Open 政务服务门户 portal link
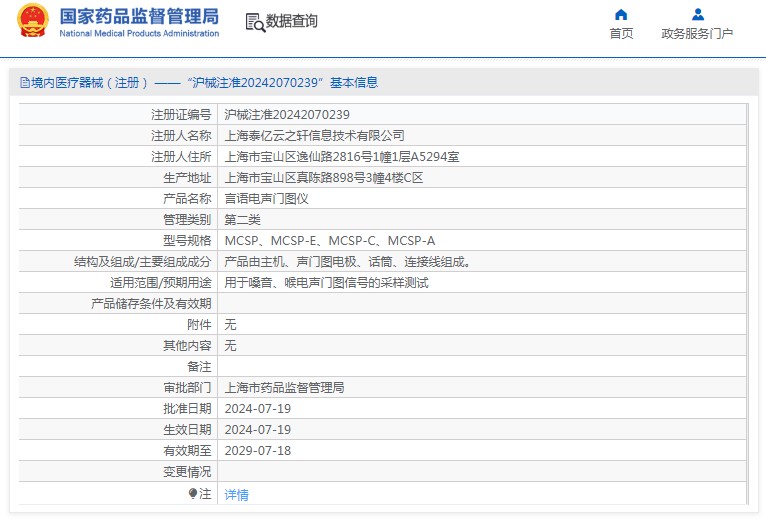This screenshot has height=523, width=766. 697,33
